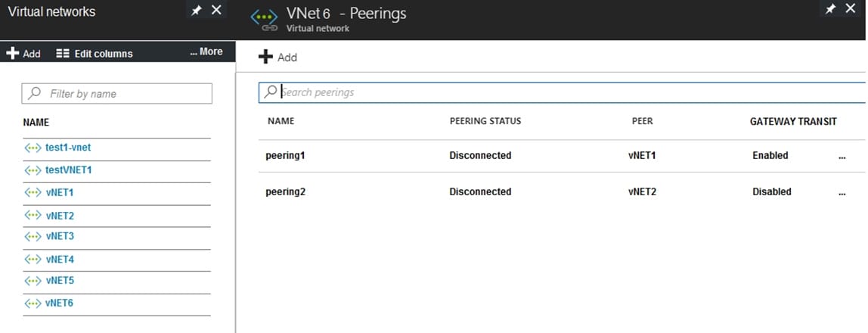Pin the VNet6 Peerings blade
Viewport: 868px width, 333px height.
point(830,10)
